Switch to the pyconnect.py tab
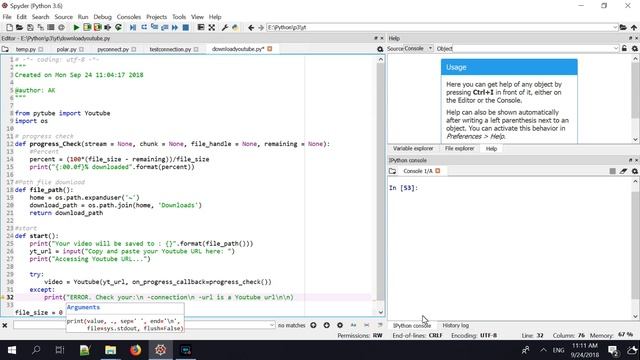 (113, 49)
